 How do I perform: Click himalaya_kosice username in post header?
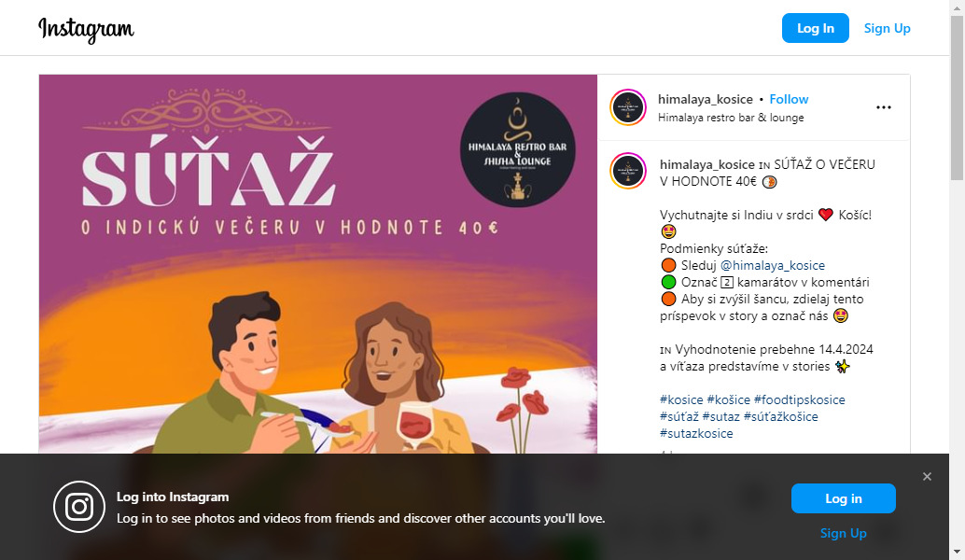[706, 99]
